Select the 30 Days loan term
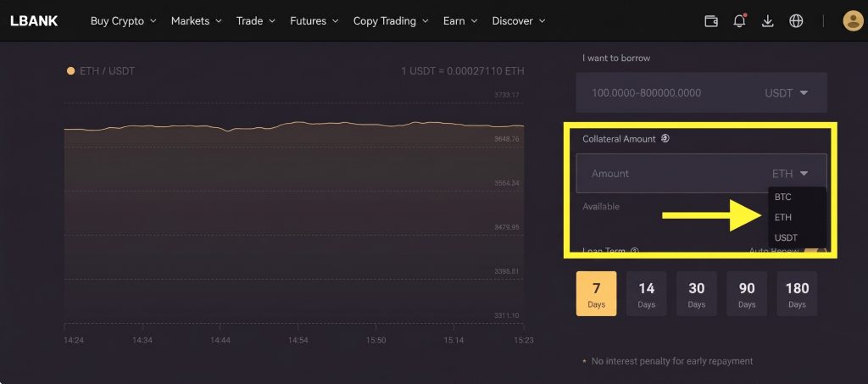This screenshot has height=384, width=868. 697,293
